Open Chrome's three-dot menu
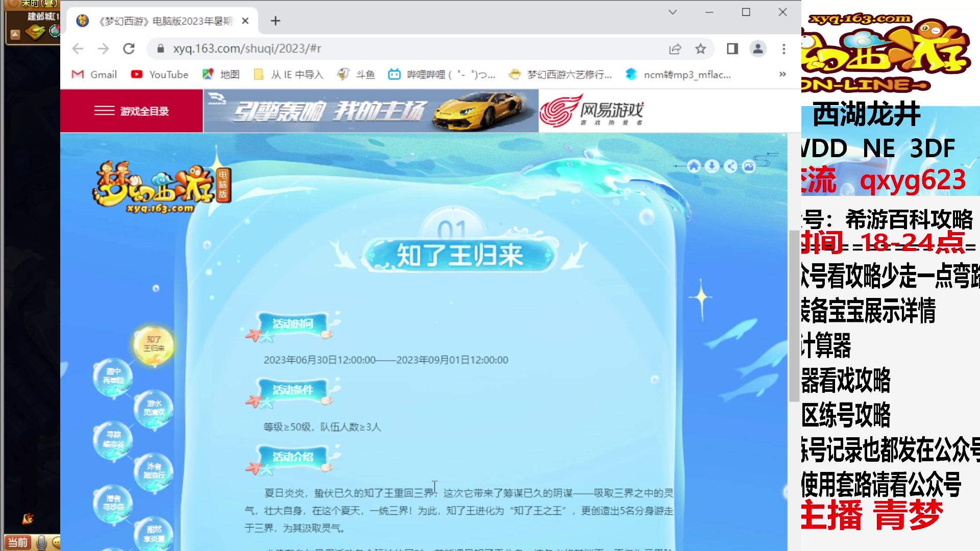The height and width of the screenshot is (551, 980). tap(784, 49)
